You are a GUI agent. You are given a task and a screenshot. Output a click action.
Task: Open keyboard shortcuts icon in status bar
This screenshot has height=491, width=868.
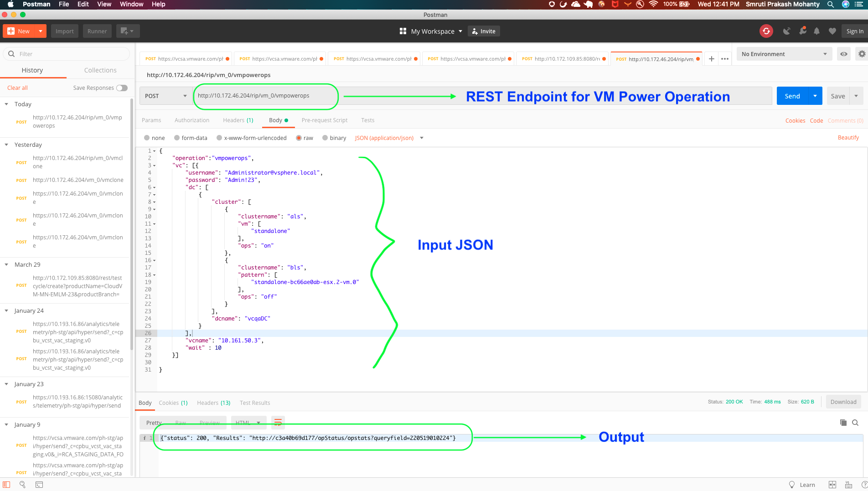848,485
